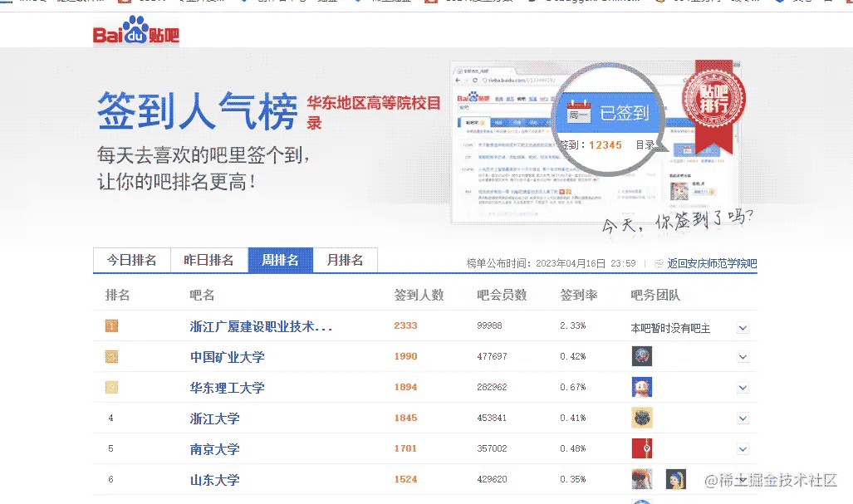853x504 pixels.
Task: Click the 华东地区高等院校目录 heading
Action: click(374, 113)
